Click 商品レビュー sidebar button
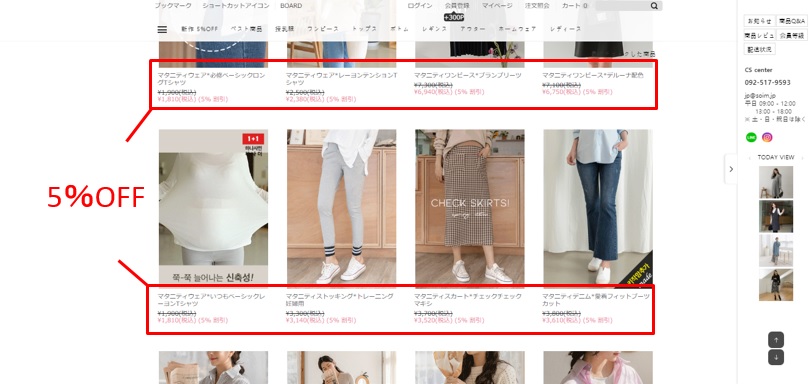The width and height of the screenshot is (811, 384). click(759, 35)
